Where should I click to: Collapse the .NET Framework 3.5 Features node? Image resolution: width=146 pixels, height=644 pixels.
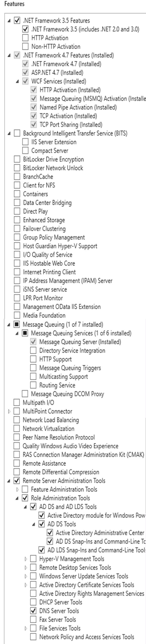tap(9, 21)
